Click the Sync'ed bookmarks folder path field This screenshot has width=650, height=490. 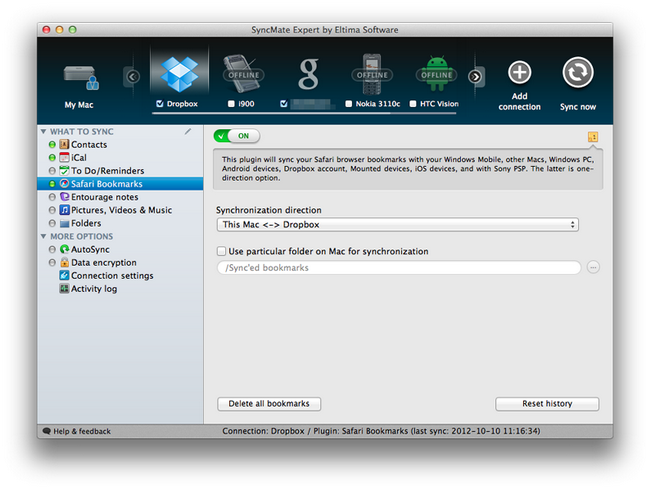399,267
